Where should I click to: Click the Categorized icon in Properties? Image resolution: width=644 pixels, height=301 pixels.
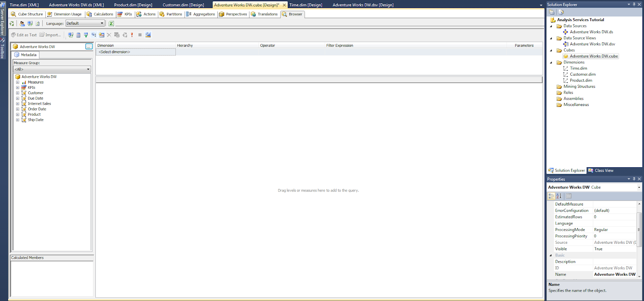pyautogui.click(x=551, y=196)
